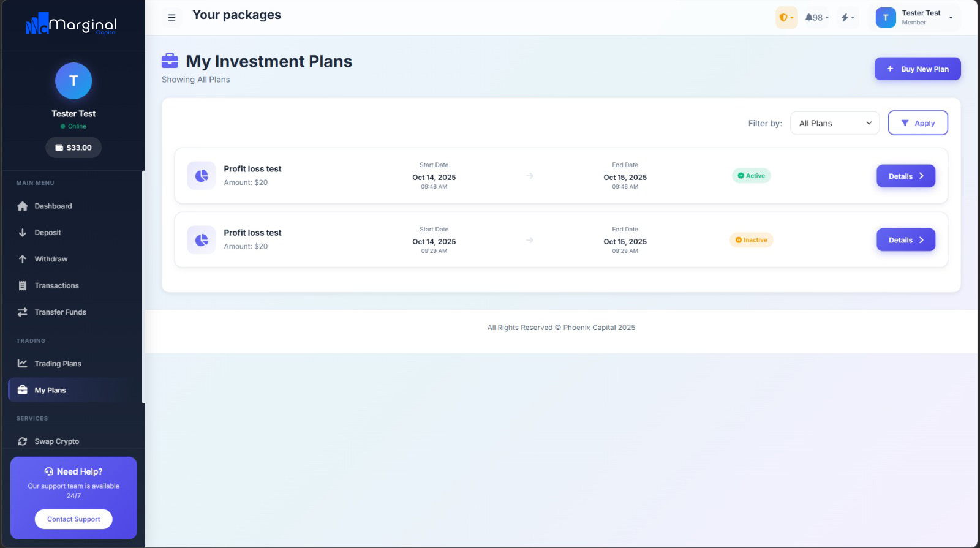Open the Deposit page
Viewport: 980px width, 548px height.
coord(47,233)
